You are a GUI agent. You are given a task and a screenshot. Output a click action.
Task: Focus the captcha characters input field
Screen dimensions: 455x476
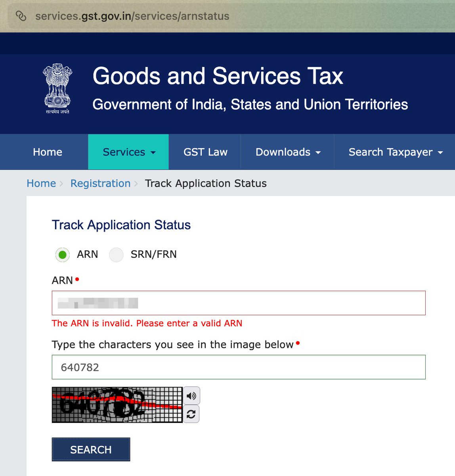pyautogui.click(x=239, y=367)
